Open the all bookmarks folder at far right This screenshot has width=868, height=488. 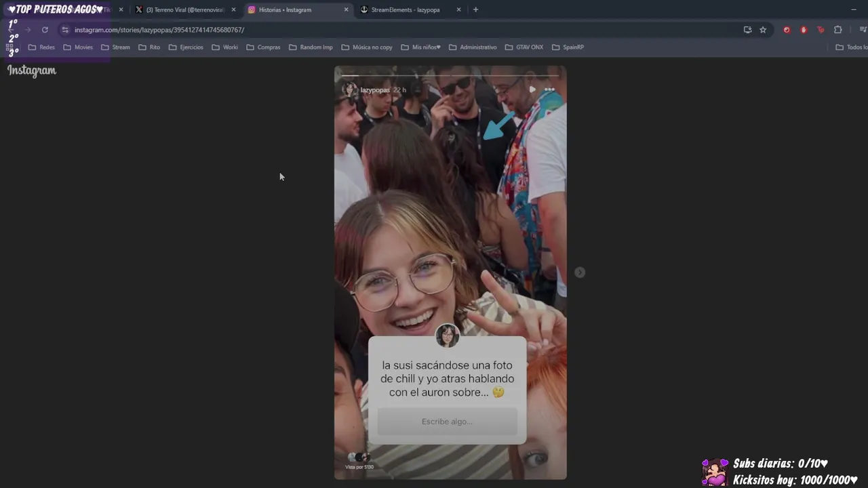point(851,47)
